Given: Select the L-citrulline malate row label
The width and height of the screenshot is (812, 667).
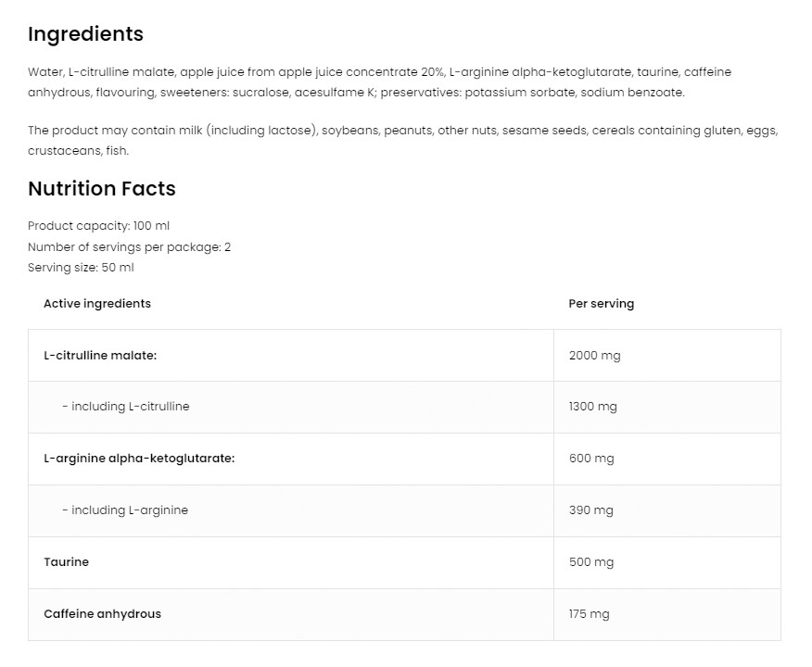Looking at the screenshot, I should 100,356.
